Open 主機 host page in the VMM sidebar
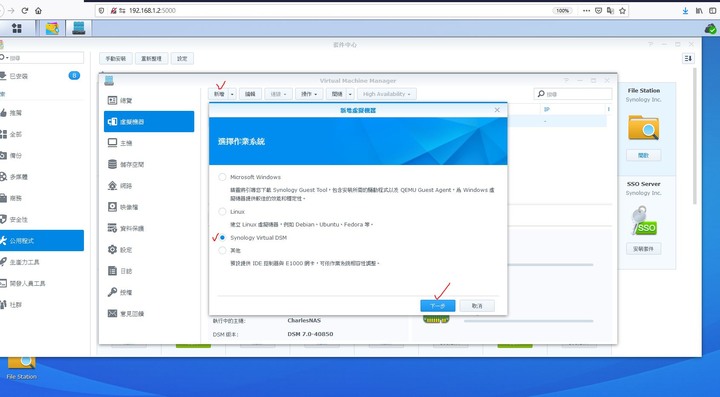 click(149, 143)
